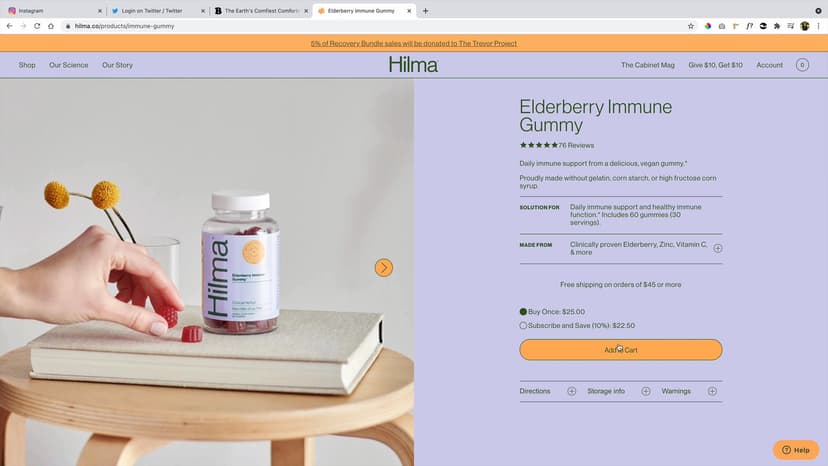Bookmark this page with the star icon
This screenshot has height=466, width=828.
(691, 26)
